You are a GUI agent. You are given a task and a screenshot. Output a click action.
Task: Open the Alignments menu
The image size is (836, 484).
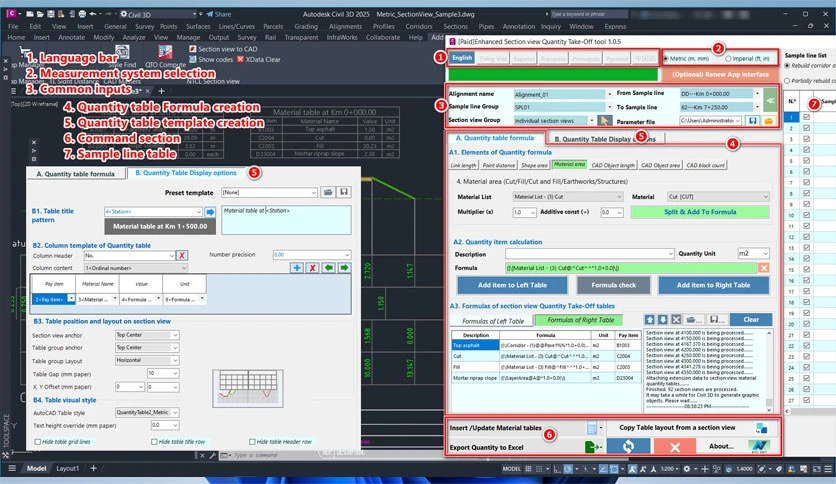click(345, 26)
